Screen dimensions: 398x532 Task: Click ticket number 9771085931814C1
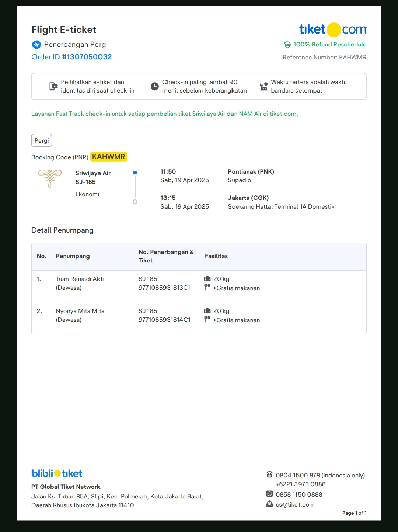(x=164, y=320)
